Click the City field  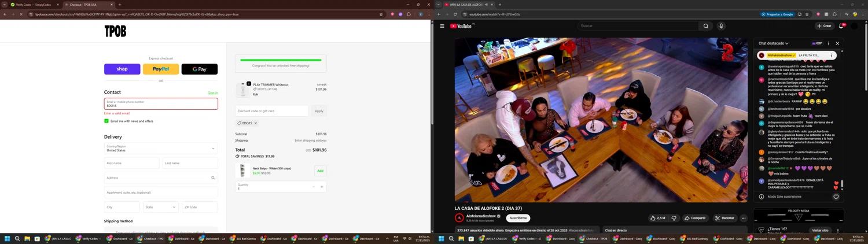tap(122, 207)
